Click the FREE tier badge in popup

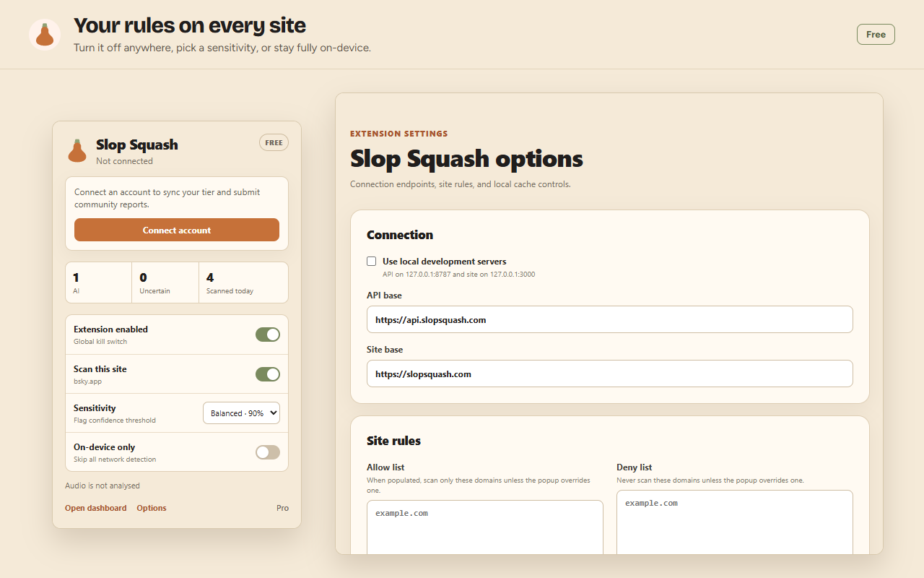pyautogui.click(x=274, y=142)
